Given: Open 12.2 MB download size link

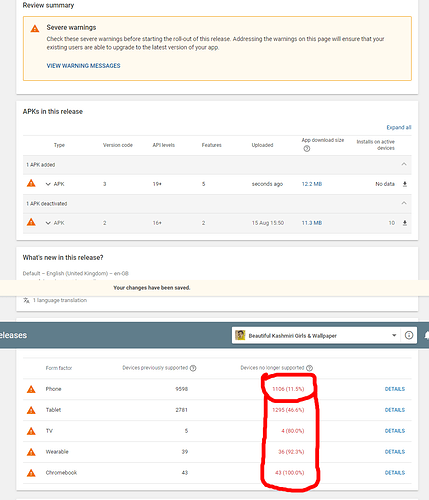Looking at the screenshot, I should click(x=312, y=184).
